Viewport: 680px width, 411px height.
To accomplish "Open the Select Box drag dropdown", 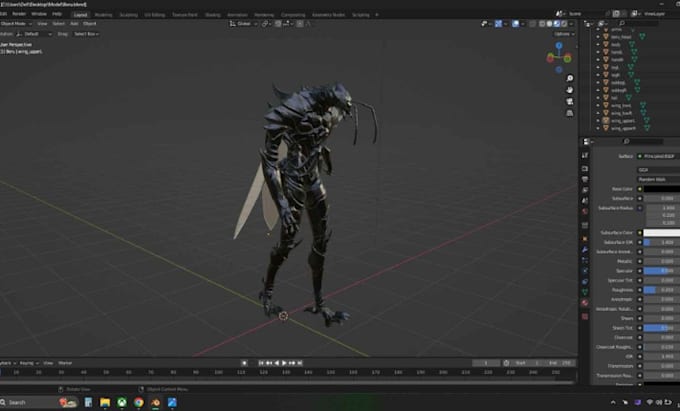I will pos(86,34).
